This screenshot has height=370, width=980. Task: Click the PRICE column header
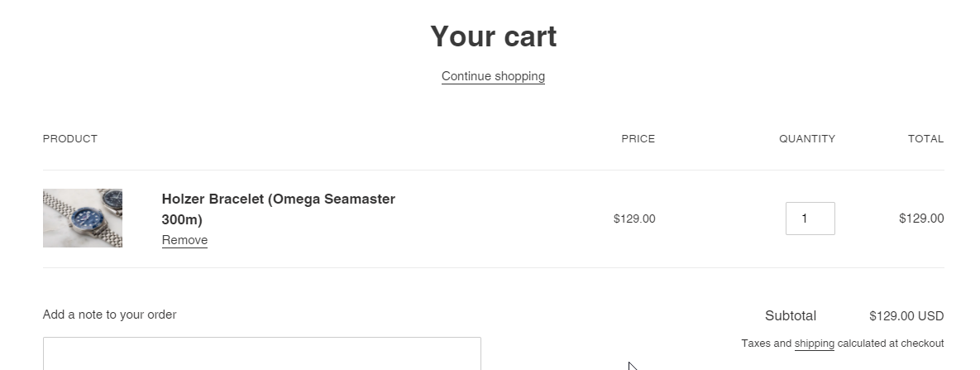pyautogui.click(x=638, y=139)
